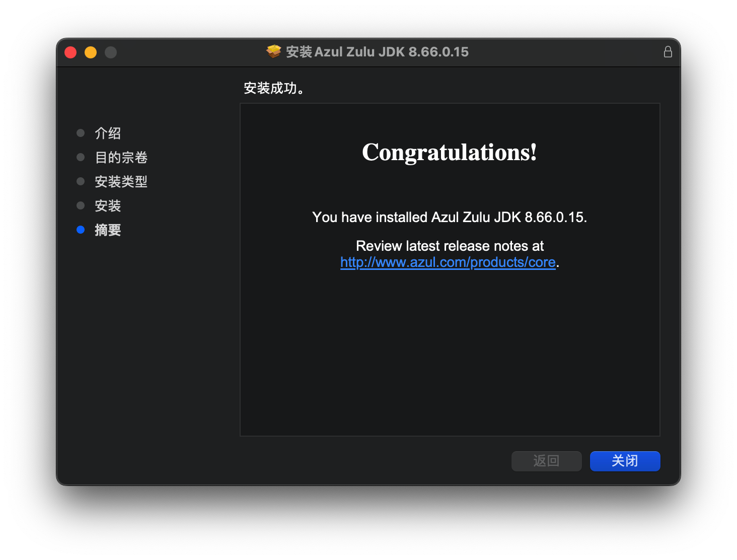Click the 关闭 button to finish

pyautogui.click(x=625, y=461)
